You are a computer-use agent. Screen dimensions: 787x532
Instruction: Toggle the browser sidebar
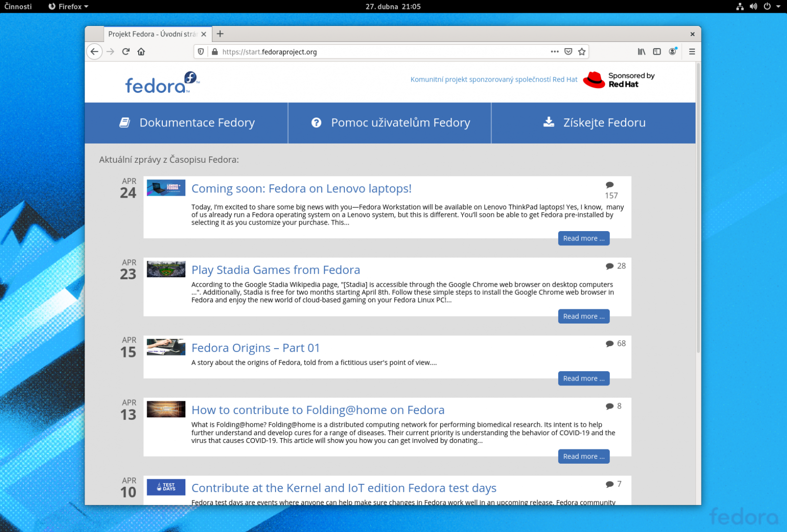click(657, 52)
